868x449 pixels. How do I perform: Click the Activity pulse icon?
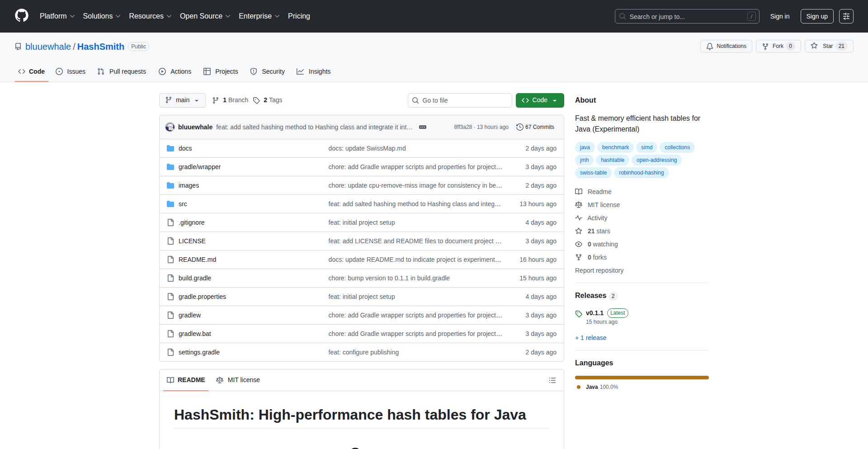point(579,218)
